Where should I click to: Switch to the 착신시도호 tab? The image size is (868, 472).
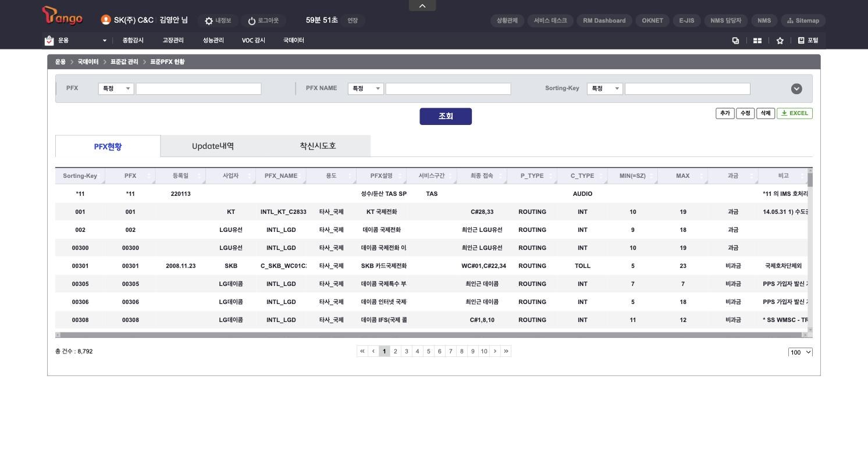click(318, 146)
